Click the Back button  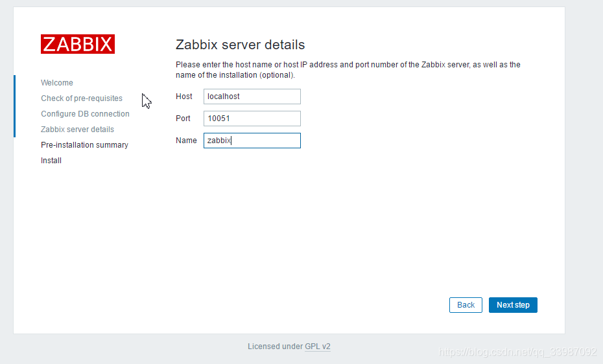466,305
